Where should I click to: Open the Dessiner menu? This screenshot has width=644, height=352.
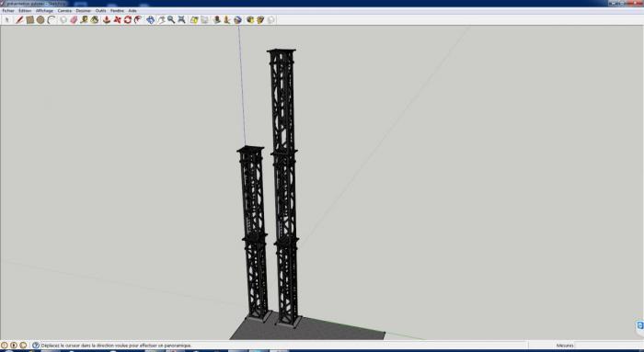coord(84,11)
